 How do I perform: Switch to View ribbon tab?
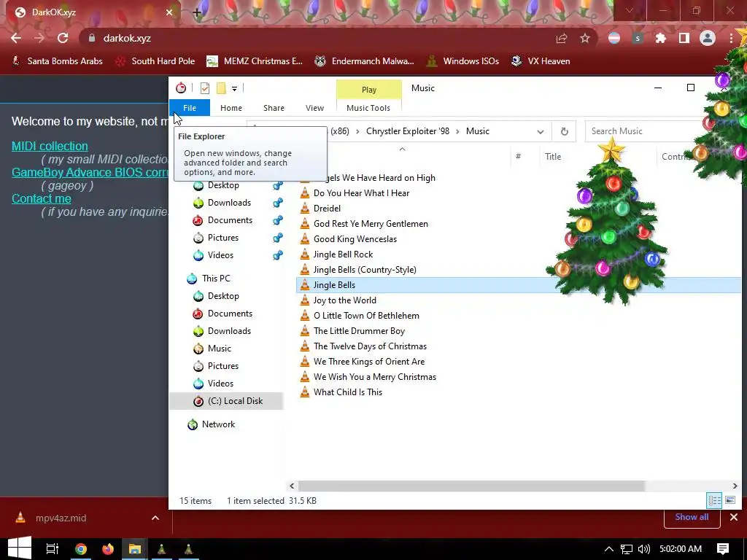pyautogui.click(x=314, y=108)
